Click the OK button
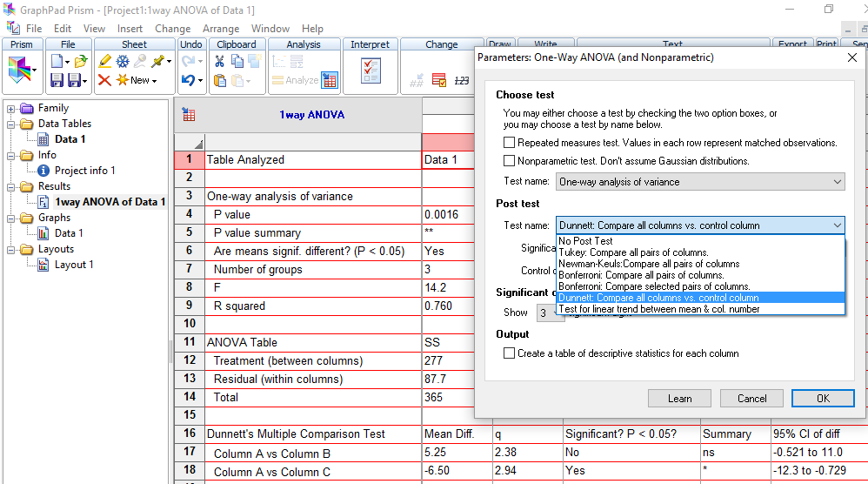Screen dimensions: 868x484 823,398
